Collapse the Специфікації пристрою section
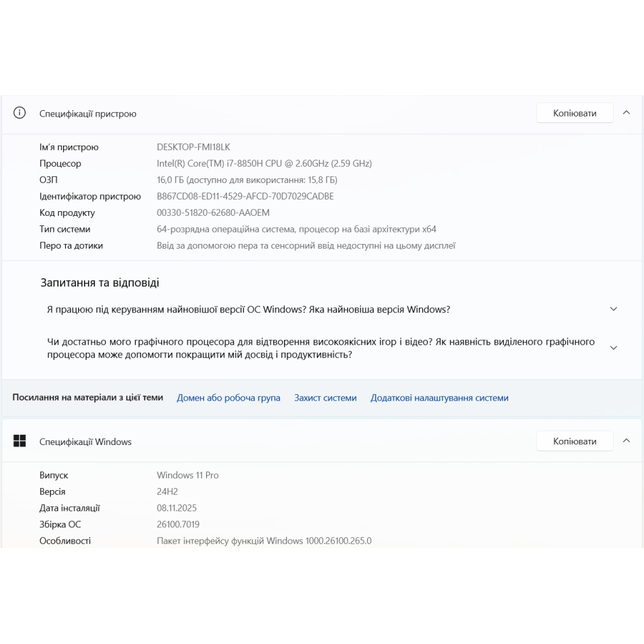Image resolution: width=644 pixels, height=644 pixels. click(627, 113)
